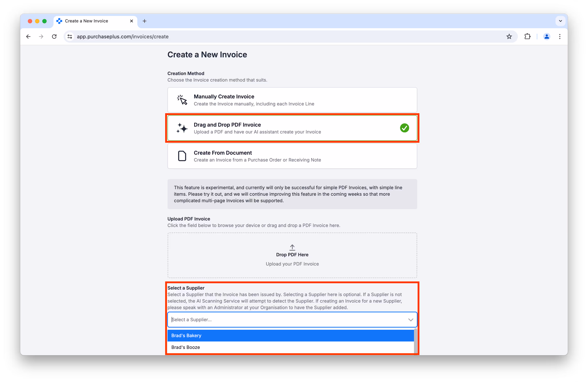This screenshot has width=588, height=382.
Task: Close the Create a New Invoice tab
Action: tap(131, 21)
